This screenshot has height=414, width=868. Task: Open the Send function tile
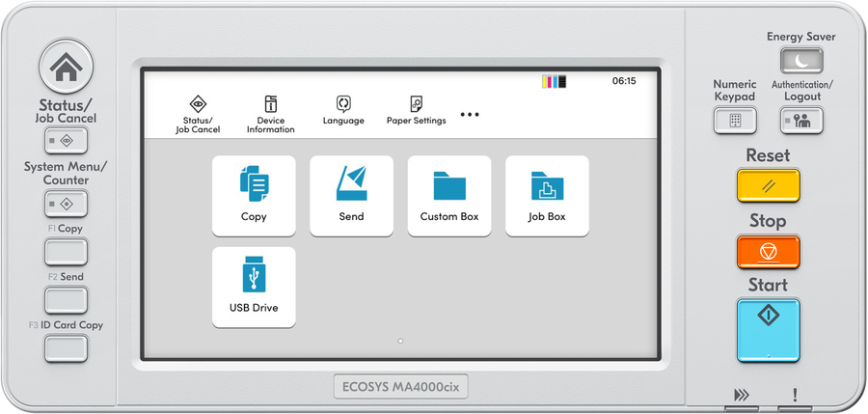tap(351, 196)
